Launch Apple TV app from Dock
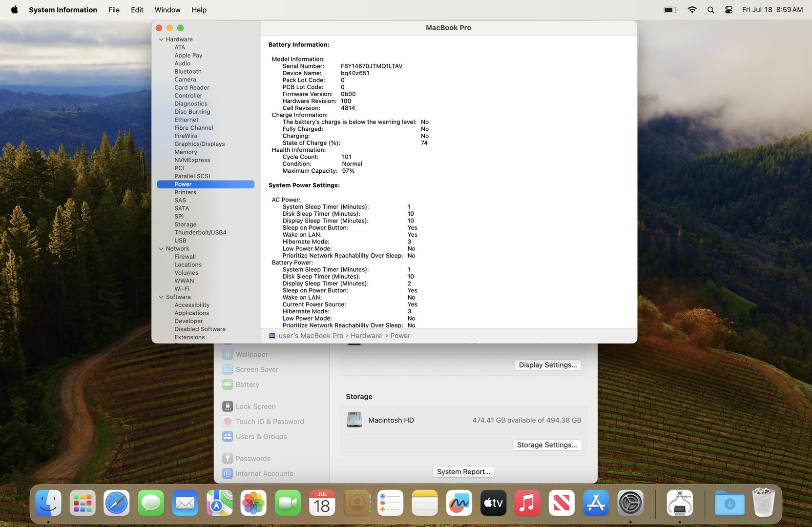This screenshot has width=812, height=527. pos(493,503)
